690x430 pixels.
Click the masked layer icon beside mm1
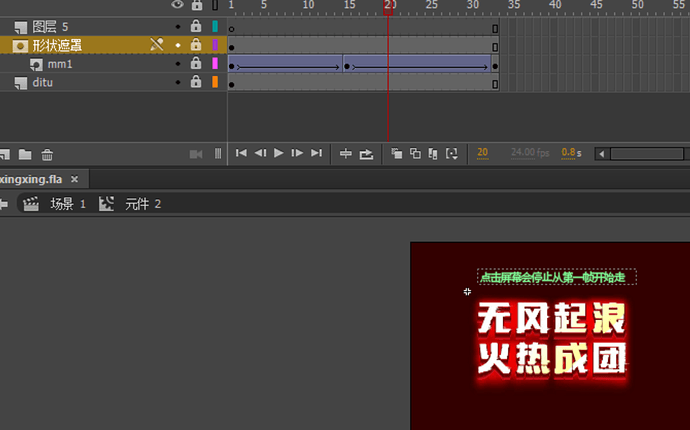(x=36, y=65)
